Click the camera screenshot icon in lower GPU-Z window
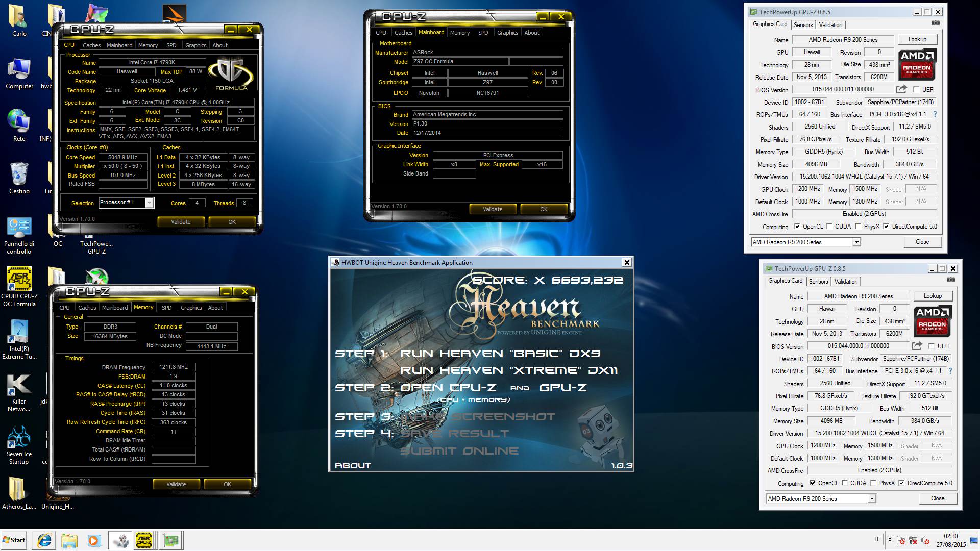The height and width of the screenshot is (551, 980). pyautogui.click(x=950, y=280)
